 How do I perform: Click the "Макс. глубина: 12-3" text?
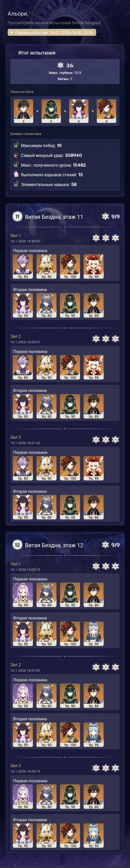(65, 73)
